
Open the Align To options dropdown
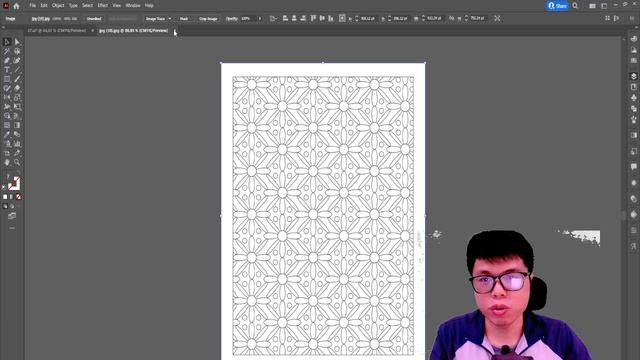273,18
